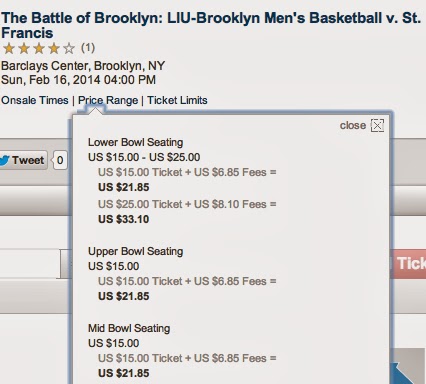This screenshot has width=426, height=384.
Task: Open the Price Range link
Action: [x=108, y=100]
